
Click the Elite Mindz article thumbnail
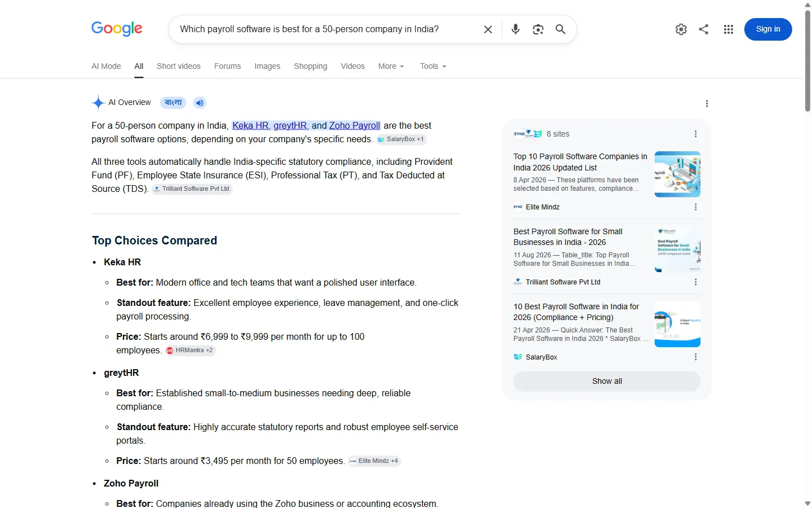tap(677, 174)
